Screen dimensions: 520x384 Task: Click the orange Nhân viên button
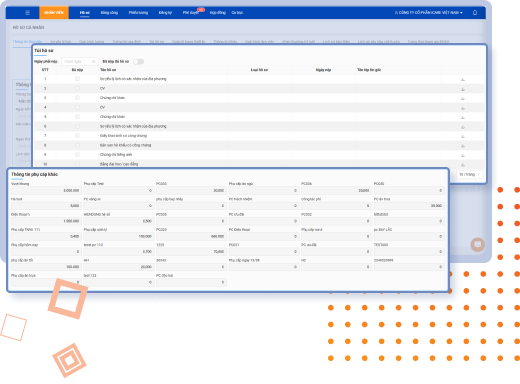[54, 13]
